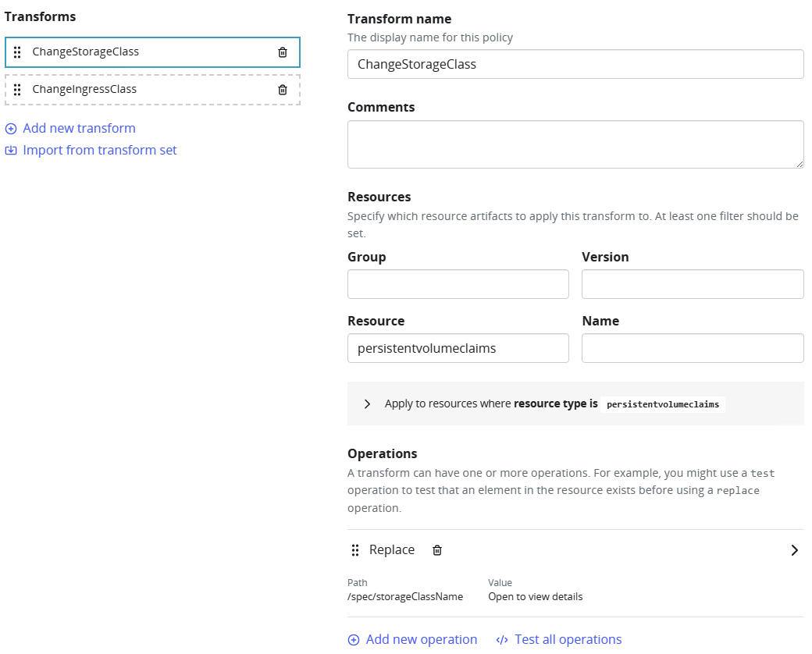The image size is (812, 654).
Task: Click the plus icon beside Add new transform
Action: point(11,129)
